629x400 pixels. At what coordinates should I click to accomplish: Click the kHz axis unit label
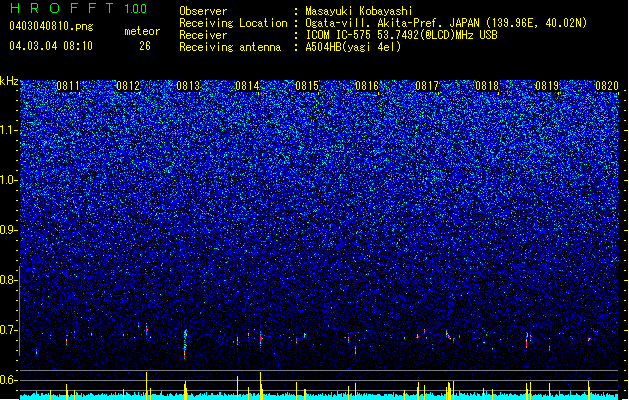click(9, 81)
